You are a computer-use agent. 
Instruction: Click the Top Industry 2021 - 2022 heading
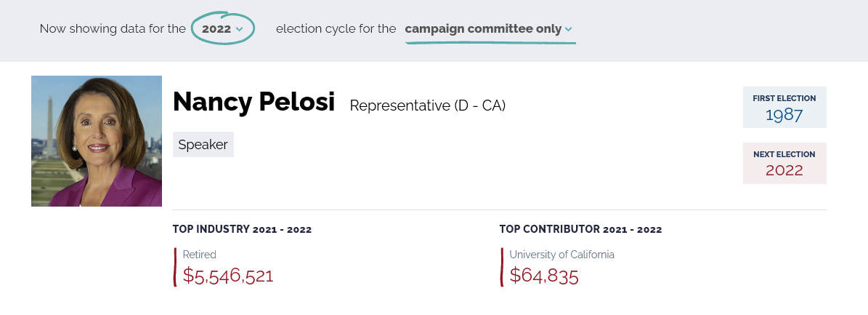pyautogui.click(x=242, y=230)
